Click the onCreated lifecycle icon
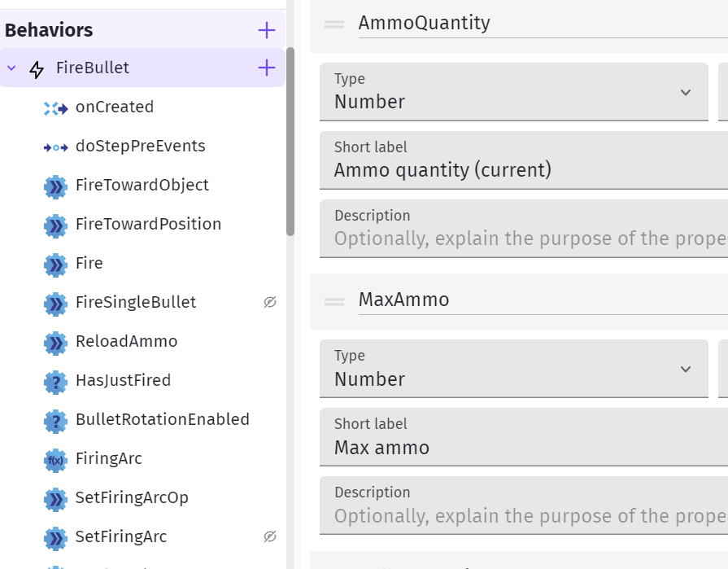This screenshot has width=728, height=569. tap(55, 109)
